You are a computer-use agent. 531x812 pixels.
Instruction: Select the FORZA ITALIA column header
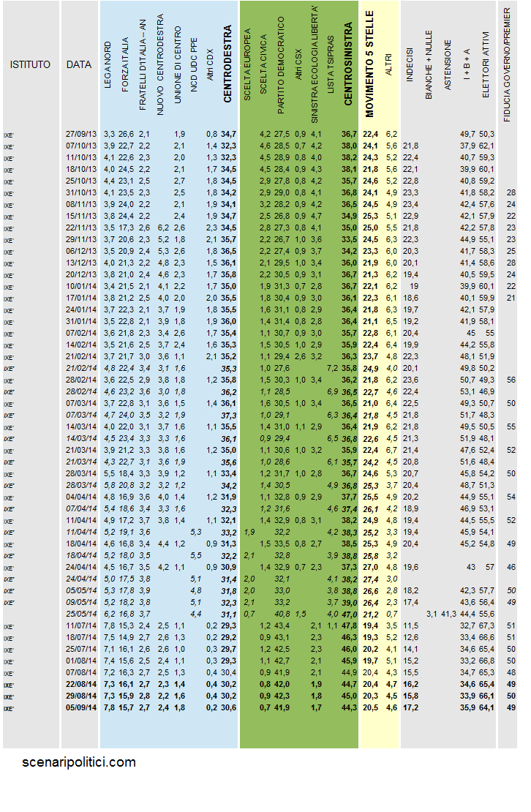(x=125, y=64)
